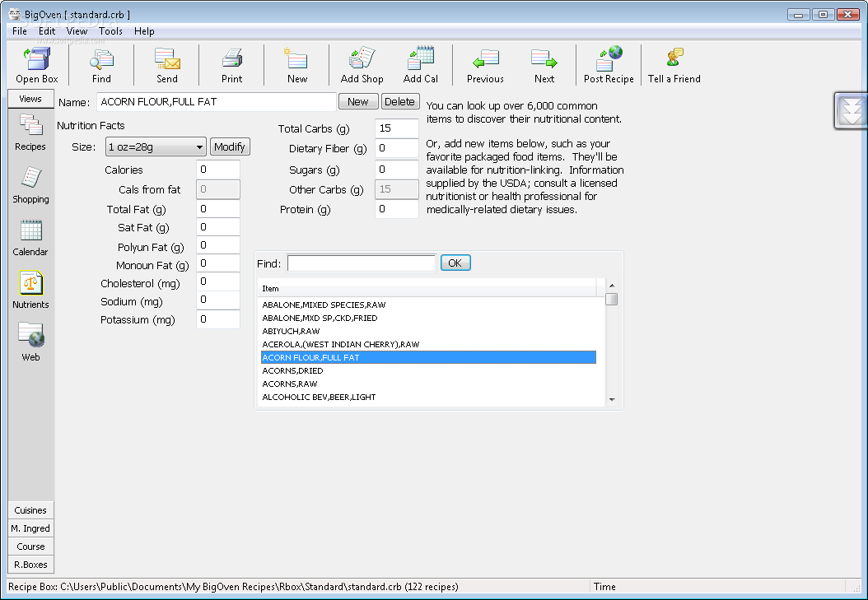This screenshot has width=868, height=600.
Task: Click the item list scroll up arrow
Action: click(612, 286)
